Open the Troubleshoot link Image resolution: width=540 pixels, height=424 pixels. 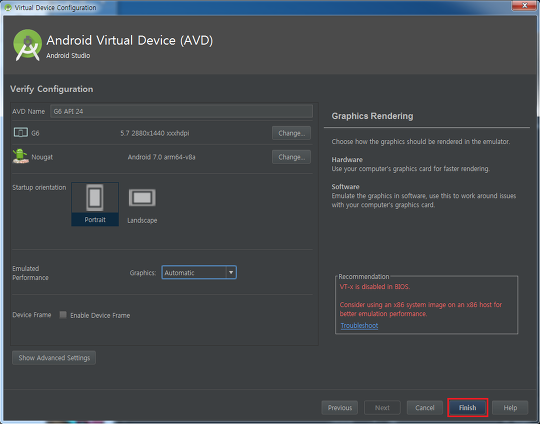pos(359,325)
